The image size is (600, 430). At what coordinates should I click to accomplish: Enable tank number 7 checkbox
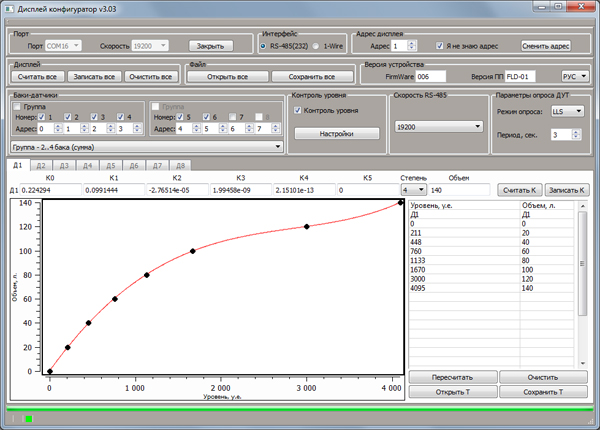point(232,117)
